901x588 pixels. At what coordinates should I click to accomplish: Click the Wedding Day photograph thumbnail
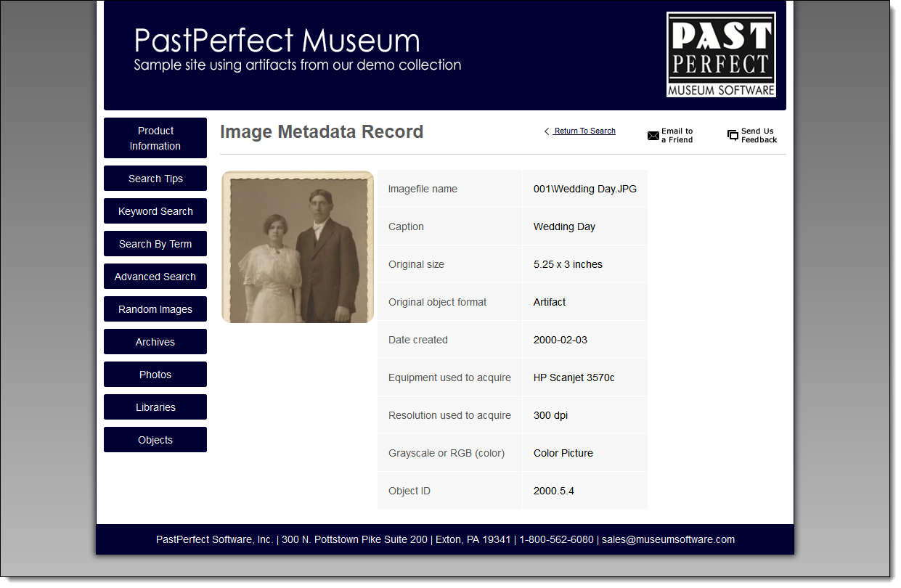pyautogui.click(x=298, y=247)
